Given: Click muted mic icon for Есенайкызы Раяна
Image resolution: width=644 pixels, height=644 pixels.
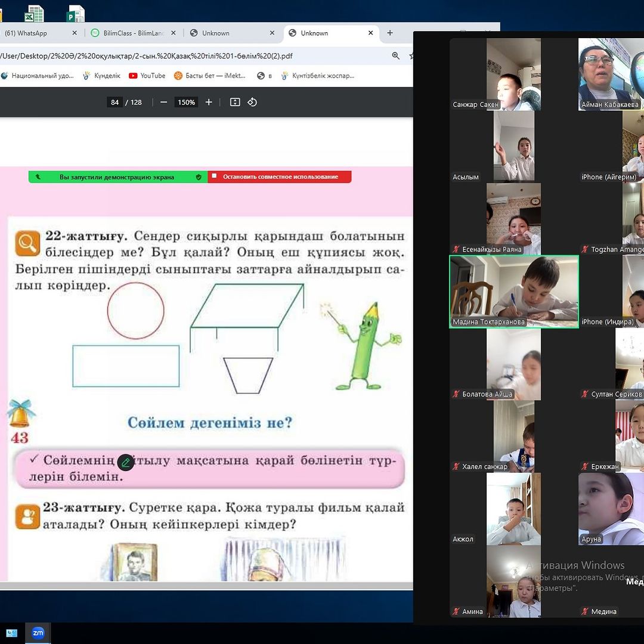Looking at the screenshot, I should click(456, 249).
